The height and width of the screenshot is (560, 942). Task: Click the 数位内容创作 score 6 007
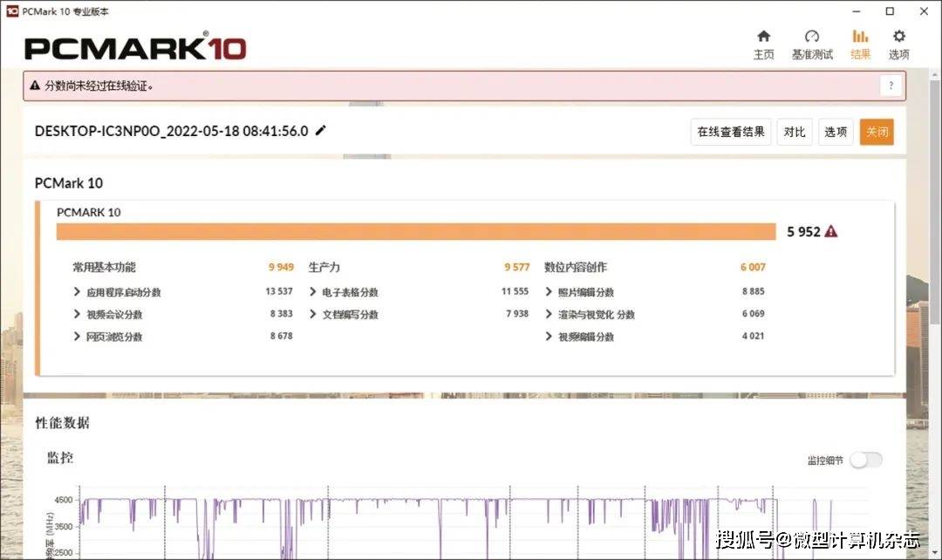pos(753,267)
